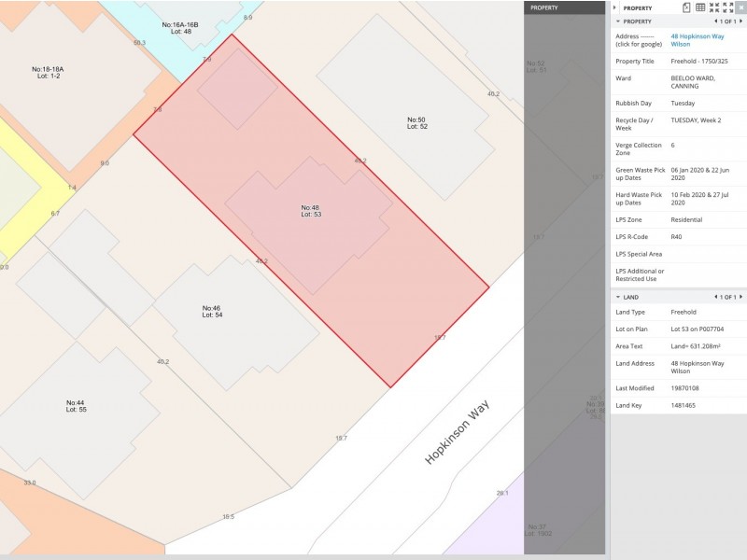747x560 pixels.
Task: Select lot No:18-18A on the map
Action: click(47, 72)
